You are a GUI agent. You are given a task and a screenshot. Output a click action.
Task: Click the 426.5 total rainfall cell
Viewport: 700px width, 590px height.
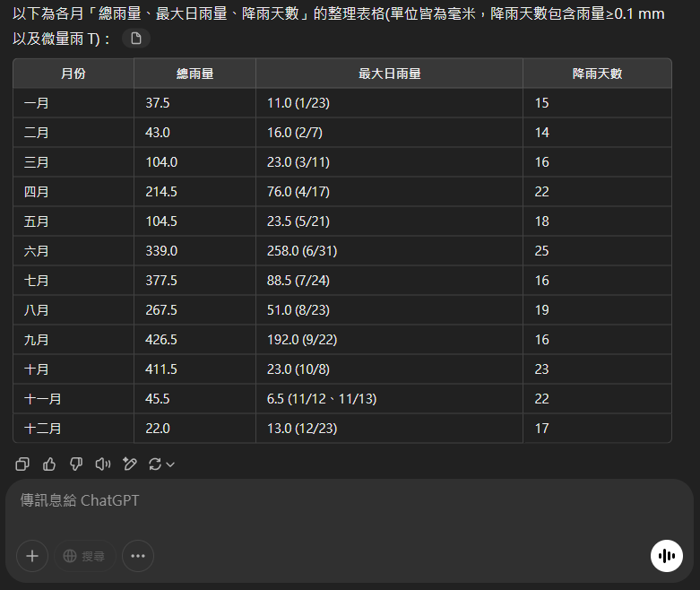pyautogui.click(x=195, y=340)
